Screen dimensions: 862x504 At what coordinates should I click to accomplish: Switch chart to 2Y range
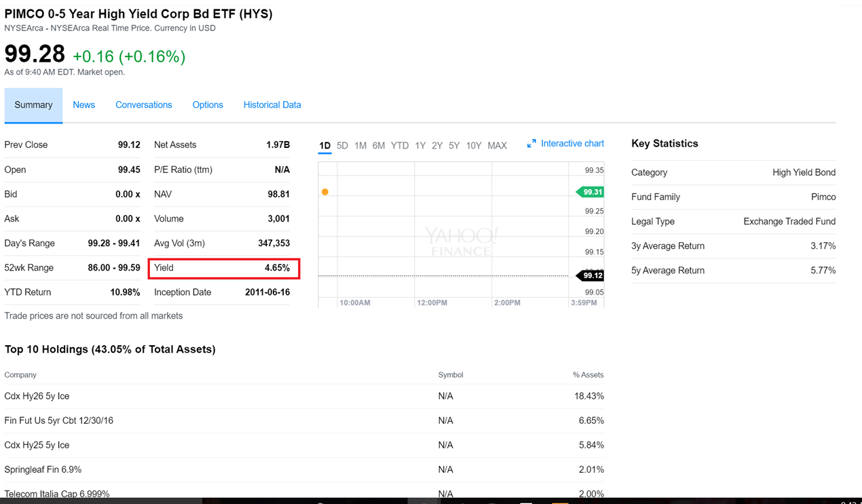[x=437, y=145]
